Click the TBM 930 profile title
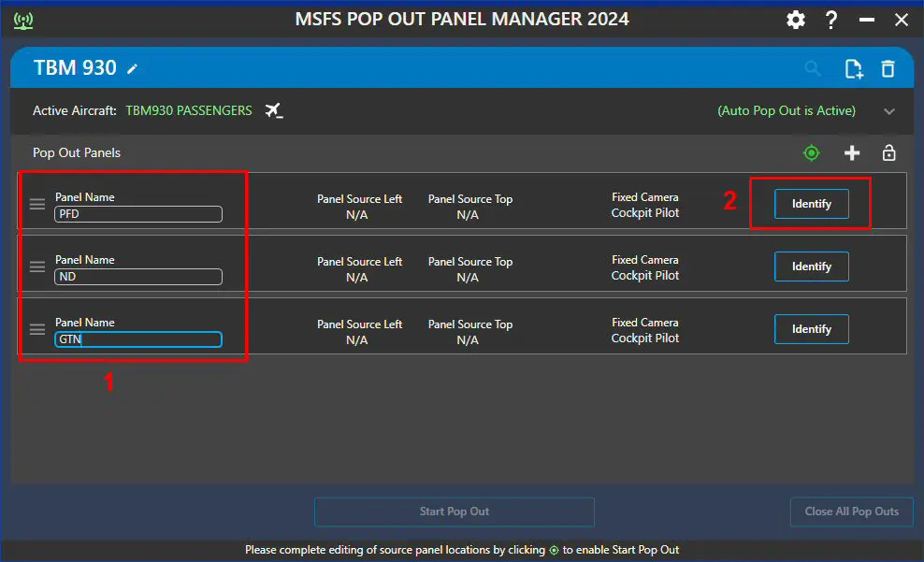Viewport: 924px width, 562px height. point(75,67)
